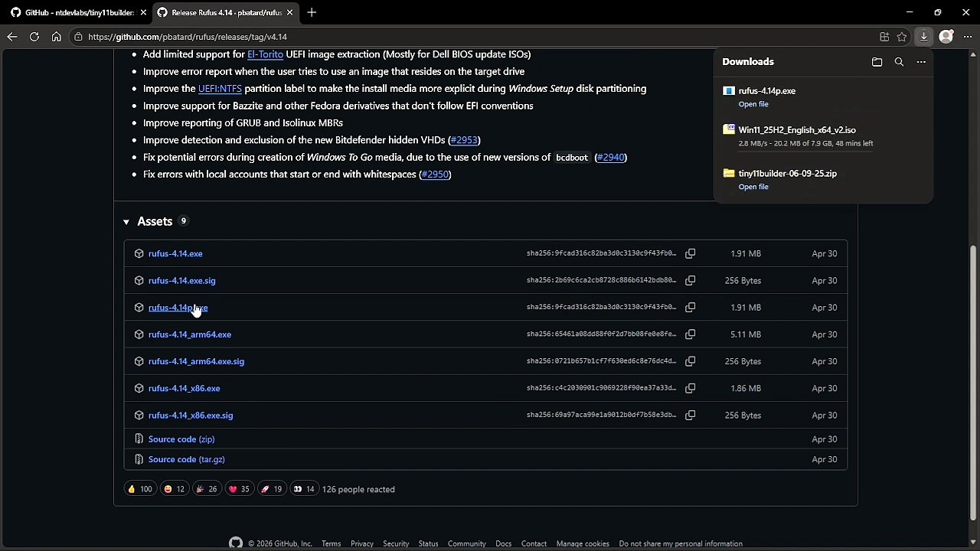Toggle the heart reaction (35)
The width and height of the screenshot is (980, 551).
pos(240,489)
